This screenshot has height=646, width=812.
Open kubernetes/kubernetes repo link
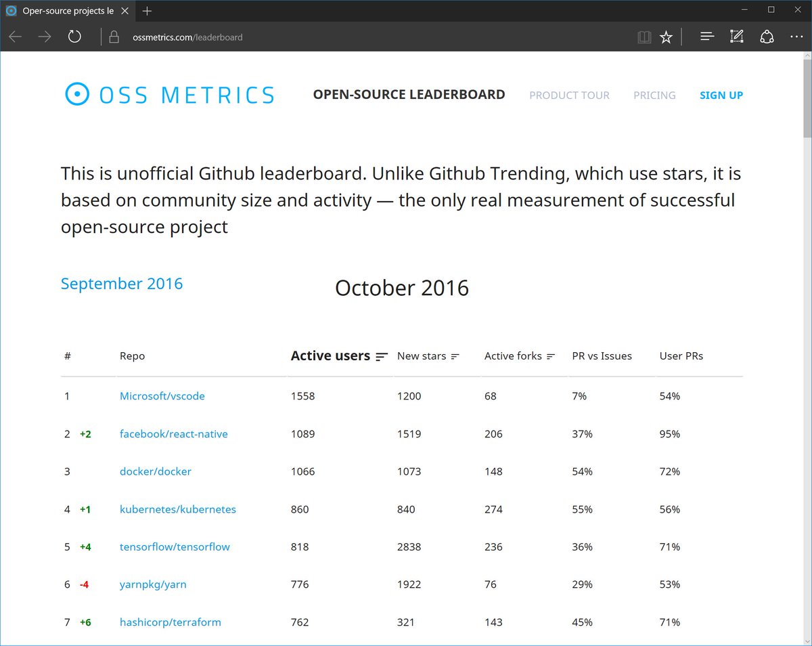pyautogui.click(x=178, y=509)
